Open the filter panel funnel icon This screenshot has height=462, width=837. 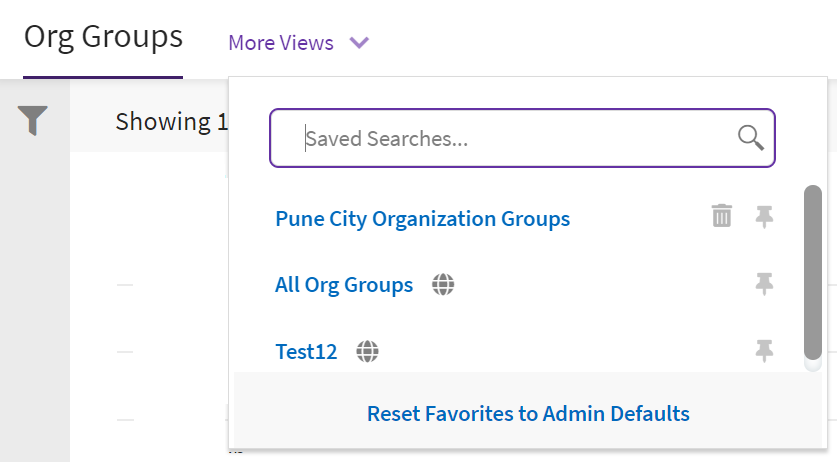click(x=33, y=121)
